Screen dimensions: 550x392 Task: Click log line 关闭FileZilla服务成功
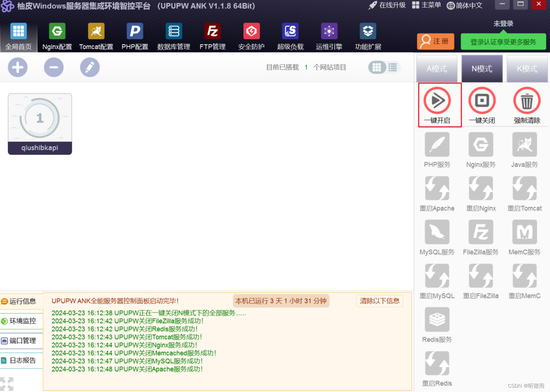click(127, 321)
